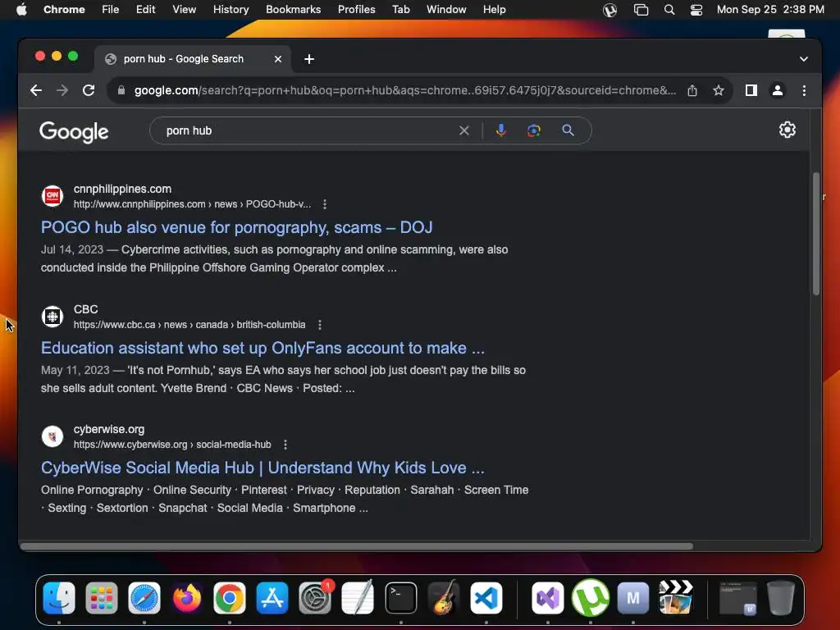Open a new tab with plus button
The height and width of the screenshot is (630, 840).
click(x=309, y=59)
